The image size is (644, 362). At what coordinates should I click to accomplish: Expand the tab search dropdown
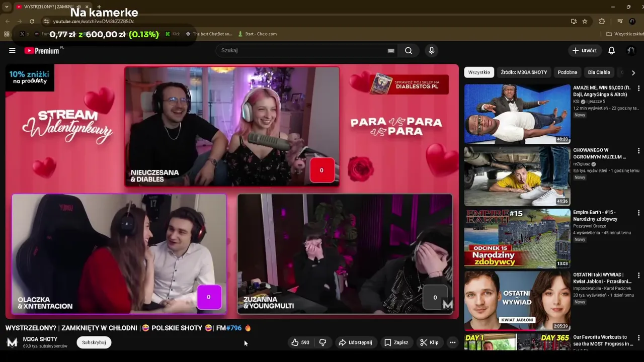7,7
